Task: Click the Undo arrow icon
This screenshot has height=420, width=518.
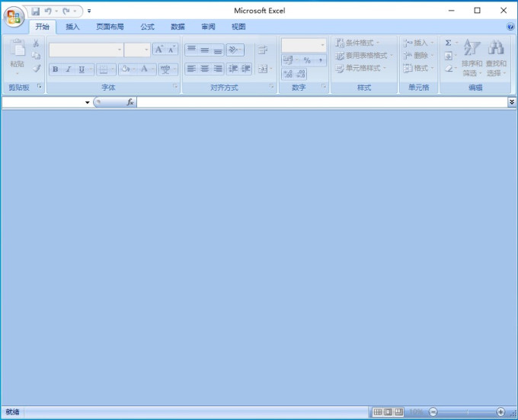Action: coord(48,11)
